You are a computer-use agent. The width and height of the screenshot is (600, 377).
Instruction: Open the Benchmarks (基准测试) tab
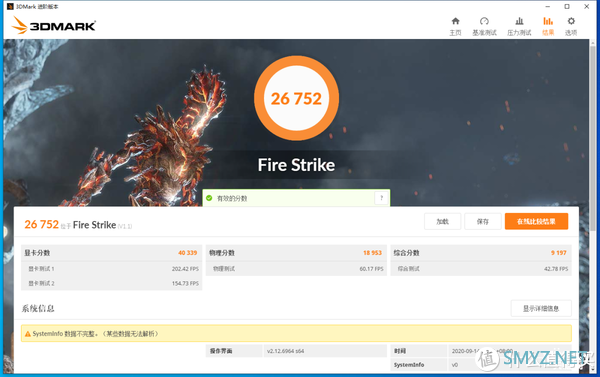[x=484, y=26]
